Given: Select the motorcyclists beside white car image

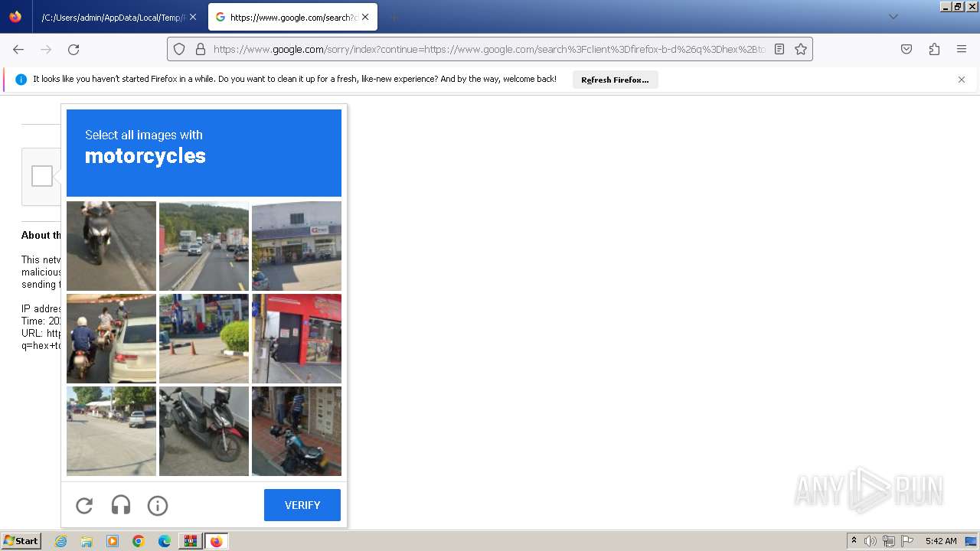Looking at the screenshot, I should point(111,338).
